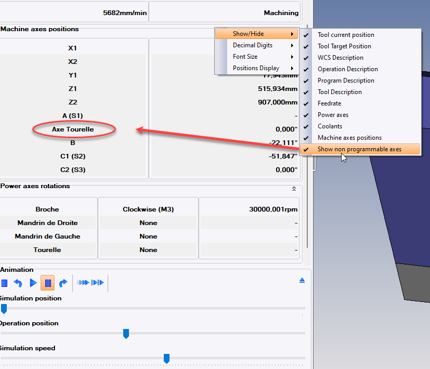Play the simulation animation
430x369 pixels.
33,283
